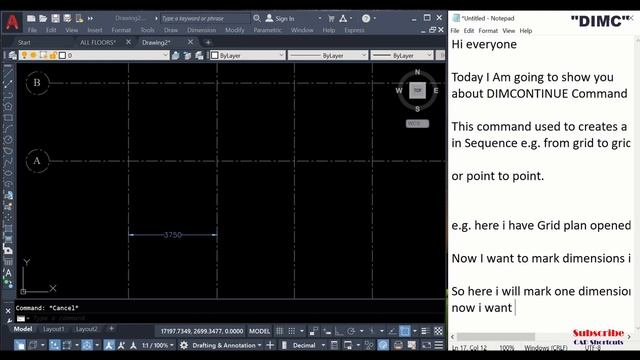640x360 pixels.
Task: Expand the quick access toolbar overflow arrows
Action: (90, 18)
